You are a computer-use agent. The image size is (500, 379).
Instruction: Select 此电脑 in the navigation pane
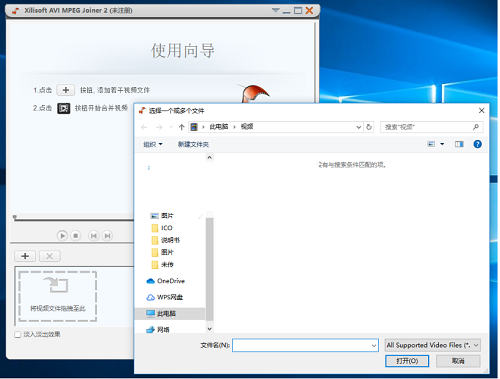pyautogui.click(x=170, y=313)
